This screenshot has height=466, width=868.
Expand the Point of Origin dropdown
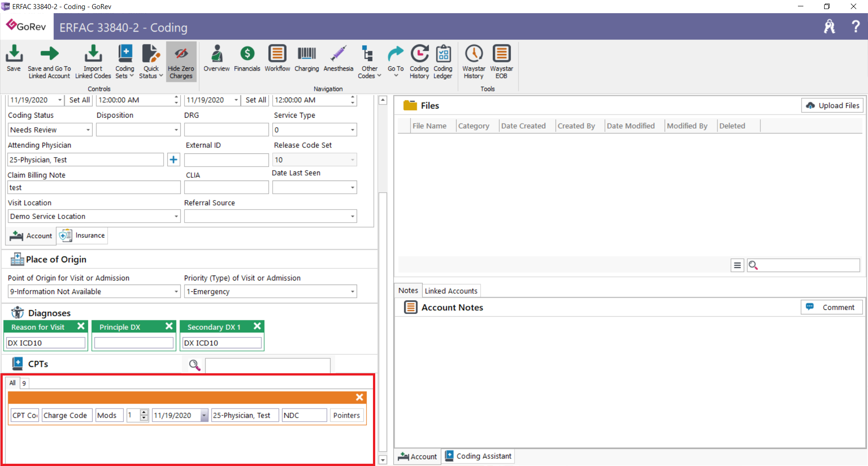176,291
